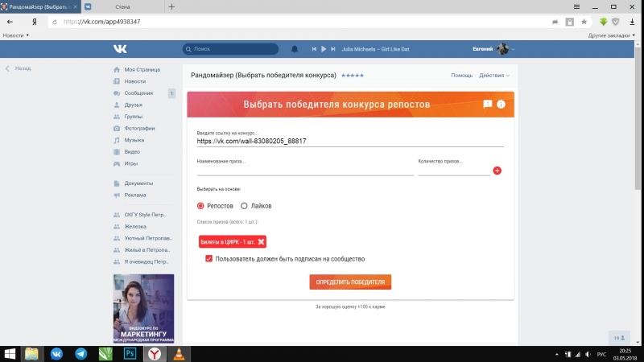Remove the Билеты в ЦИРК prize tag
The image size is (644, 362).
coord(261,242)
